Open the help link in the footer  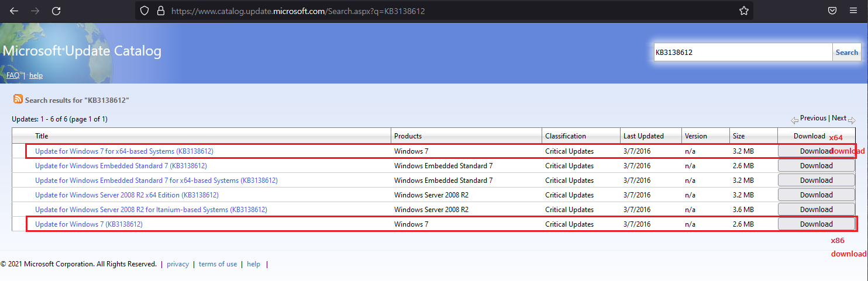click(253, 264)
